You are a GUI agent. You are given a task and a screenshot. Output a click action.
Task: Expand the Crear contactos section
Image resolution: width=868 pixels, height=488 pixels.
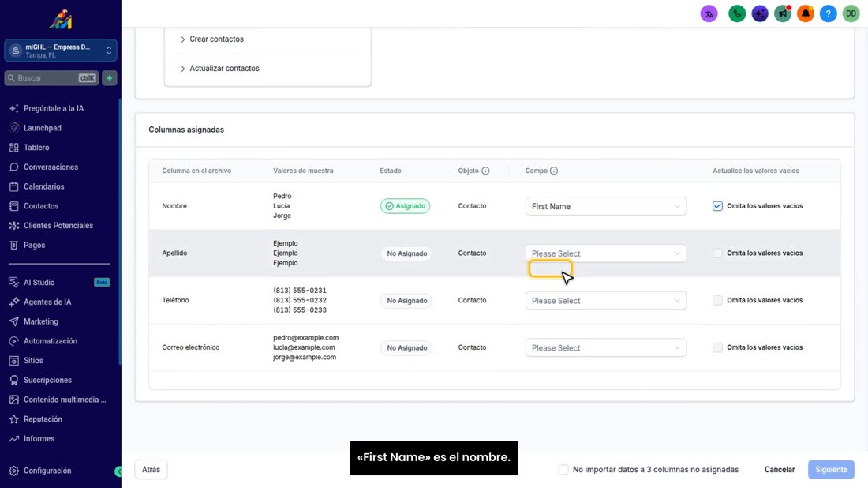(x=211, y=39)
